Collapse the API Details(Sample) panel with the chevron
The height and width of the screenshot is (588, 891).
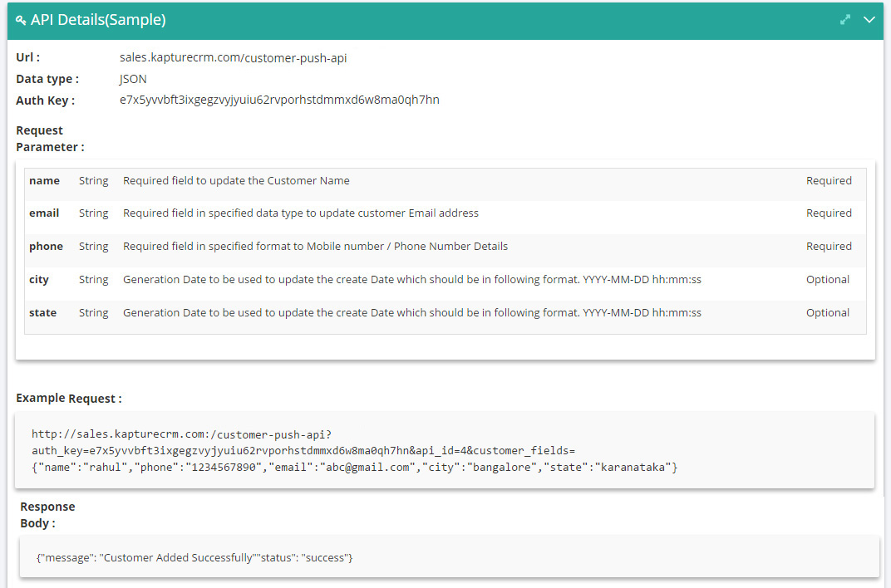click(869, 20)
